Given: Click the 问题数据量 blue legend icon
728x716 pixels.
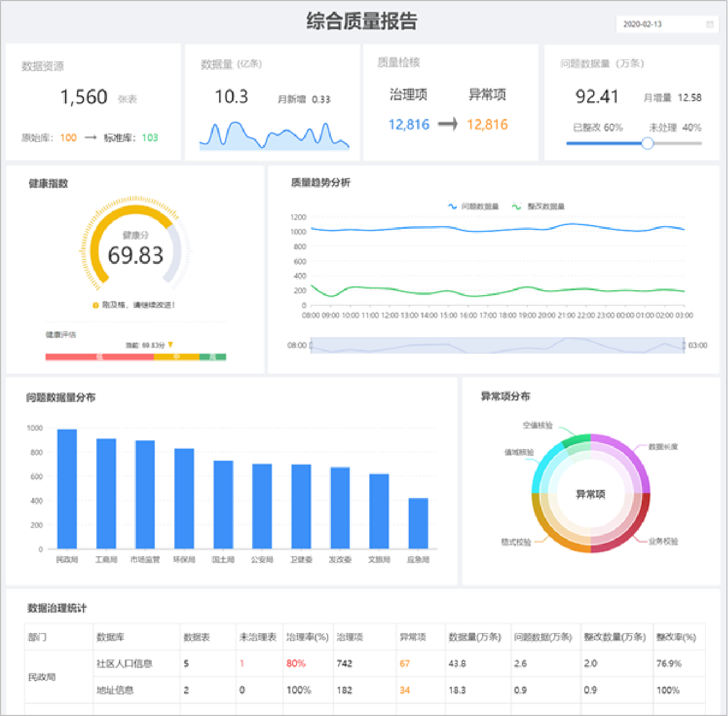Looking at the screenshot, I should pos(453,206).
